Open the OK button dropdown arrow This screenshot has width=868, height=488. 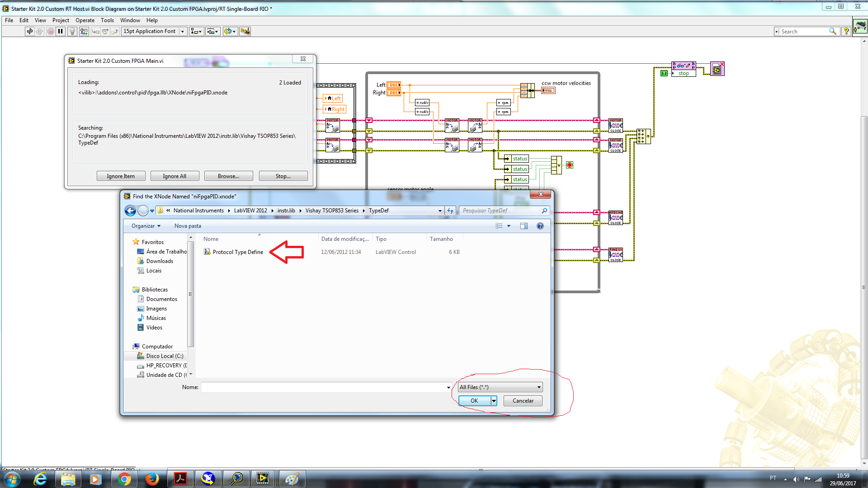(494, 401)
